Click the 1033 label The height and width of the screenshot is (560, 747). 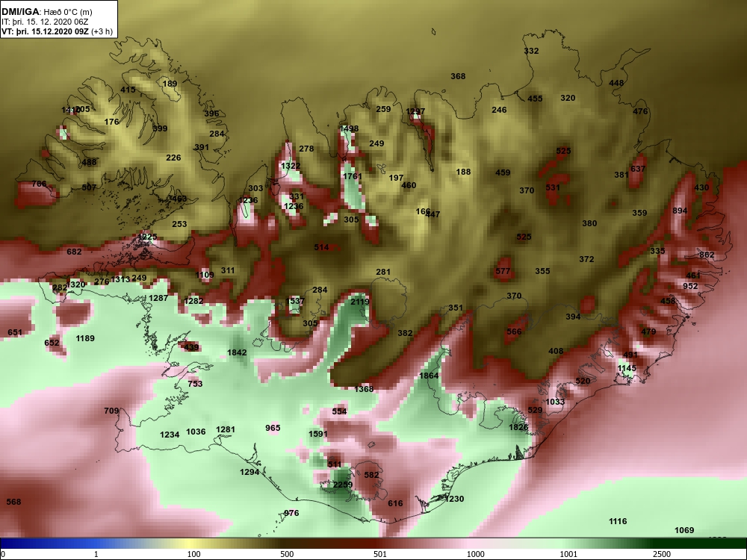[555, 402]
